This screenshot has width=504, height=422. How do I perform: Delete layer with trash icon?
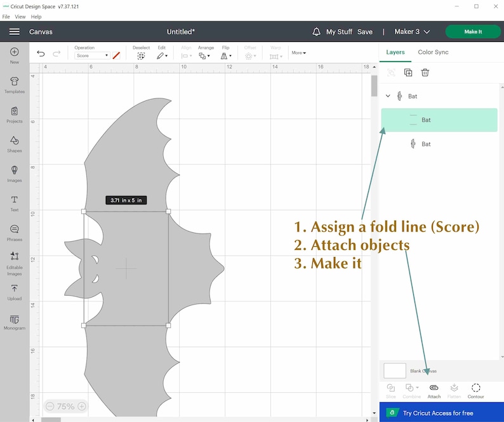click(425, 72)
